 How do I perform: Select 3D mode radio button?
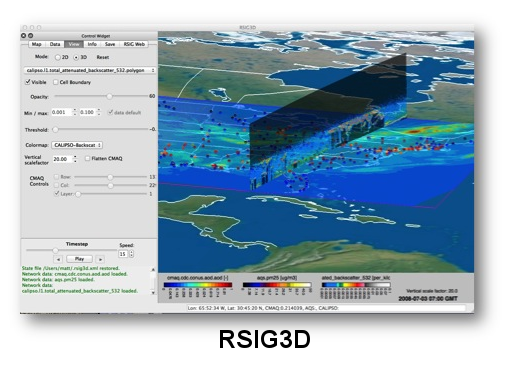[x=76, y=57]
